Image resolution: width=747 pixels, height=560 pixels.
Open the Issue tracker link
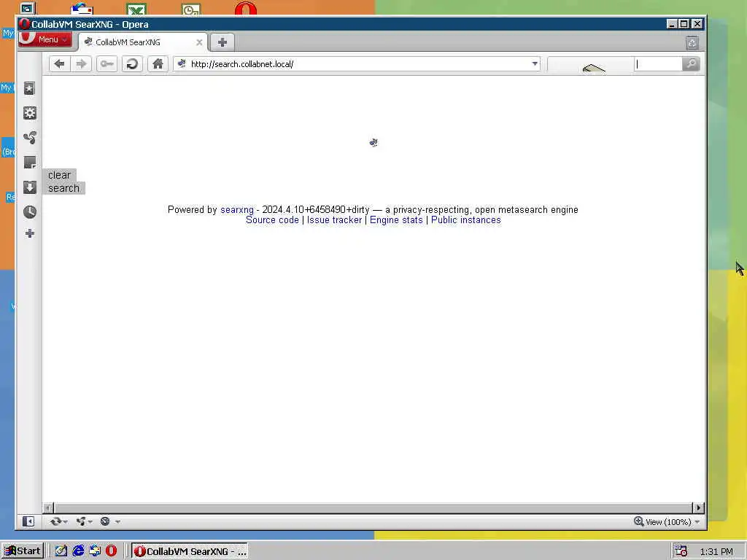(x=334, y=220)
